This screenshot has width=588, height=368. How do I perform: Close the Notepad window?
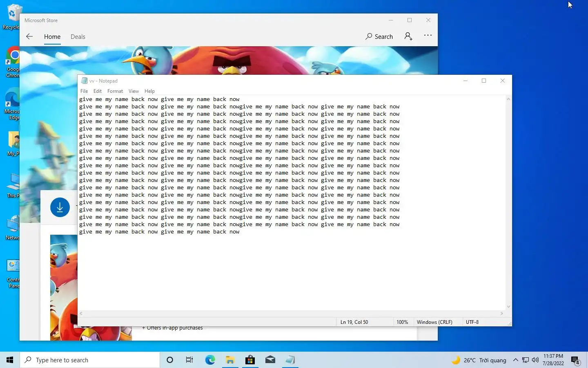[x=503, y=81]
